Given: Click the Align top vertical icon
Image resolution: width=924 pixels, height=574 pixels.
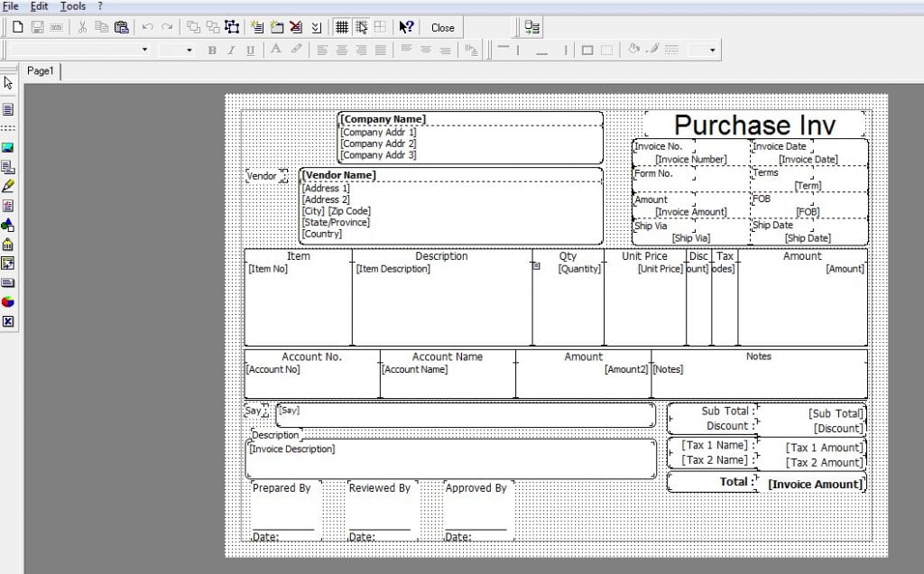Looking at the screenshot, I should (x=406, y=50).
